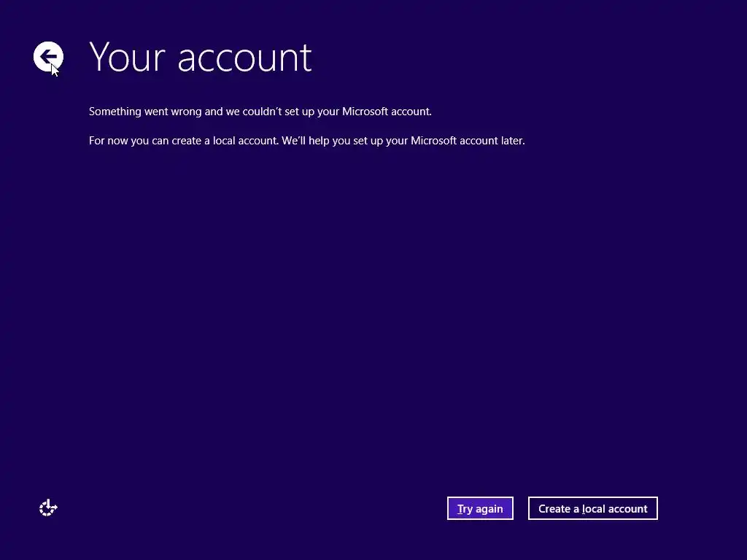Click the 'For now you can create' text
Image resolution: width=747 pixels, height=560 pixels.
(307, 141)
